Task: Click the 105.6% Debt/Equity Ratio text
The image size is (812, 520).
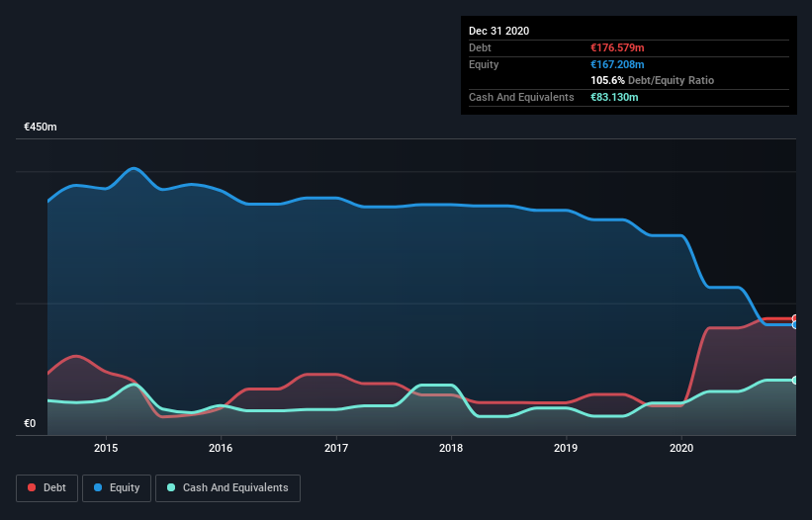Action: pyautogui.click(x=652, y=81)
